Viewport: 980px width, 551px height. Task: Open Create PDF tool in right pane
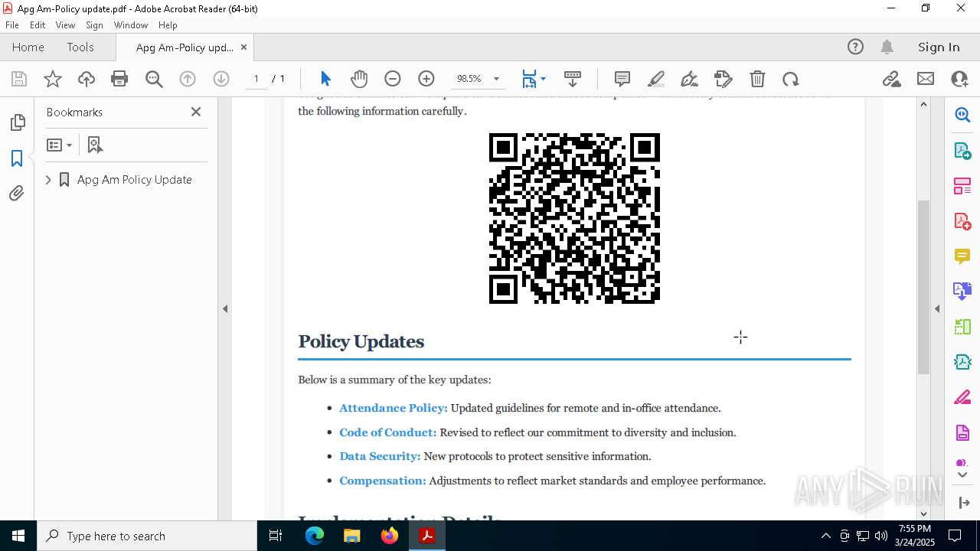962,221
